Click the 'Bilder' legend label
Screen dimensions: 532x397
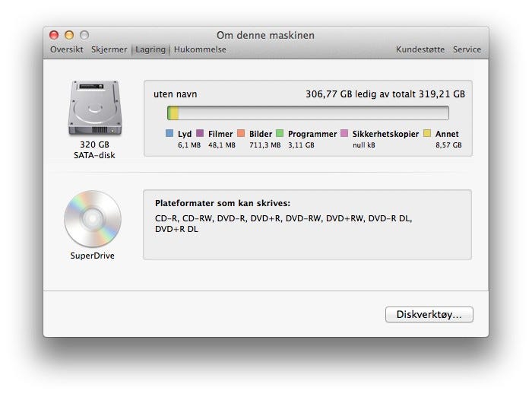click(261, 134)
